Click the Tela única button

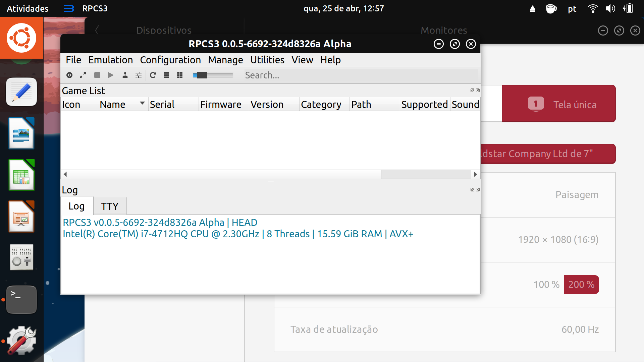559,104
